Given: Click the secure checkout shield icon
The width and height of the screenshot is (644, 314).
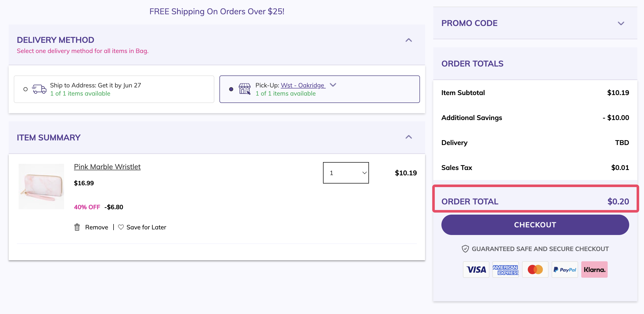Looking at the screenshot, I should (466, 248).
